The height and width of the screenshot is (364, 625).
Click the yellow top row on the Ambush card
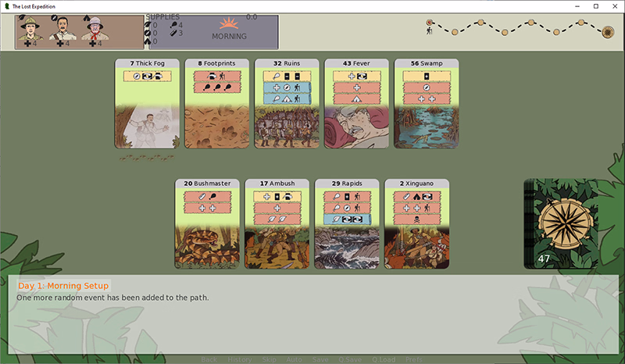coord(277,196)
